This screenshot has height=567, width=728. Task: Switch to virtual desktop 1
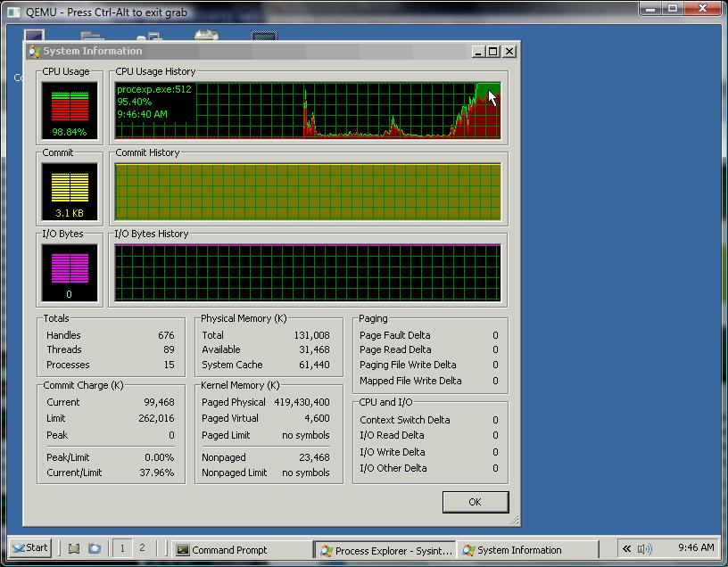pyautogui.click(x=122, y=548)
